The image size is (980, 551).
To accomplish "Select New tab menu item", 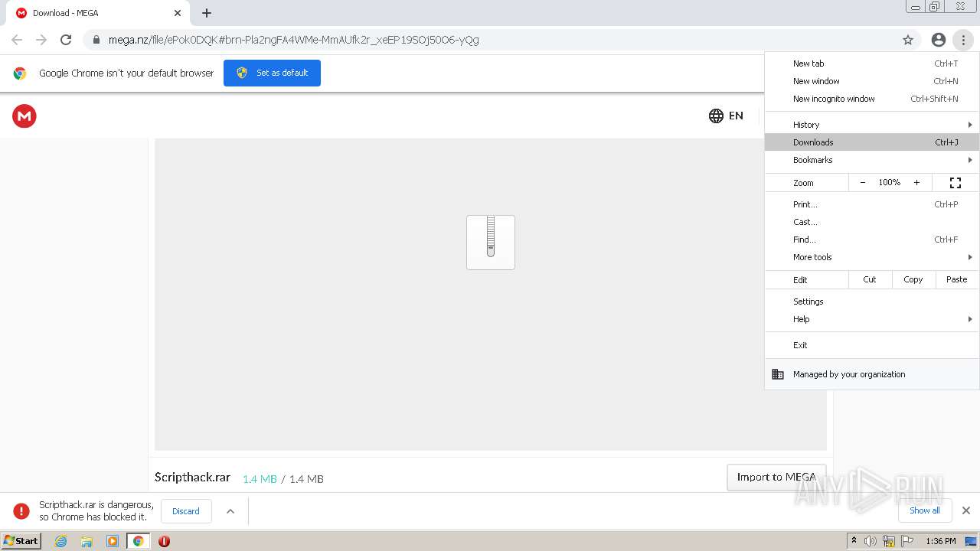I will [872, 64].
